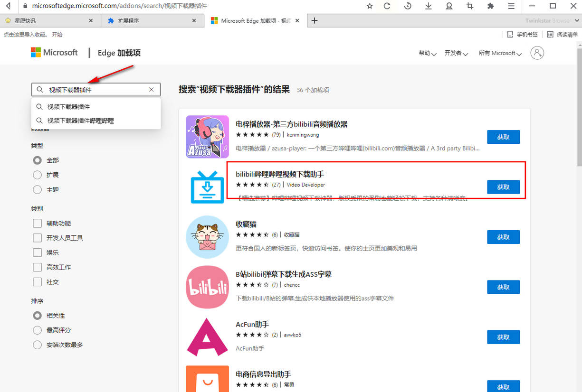The image size is (582, 392).
Task: Expand the 所有 Microsoft dropdown
Action: pyautogui.click(x=500, y=53)
